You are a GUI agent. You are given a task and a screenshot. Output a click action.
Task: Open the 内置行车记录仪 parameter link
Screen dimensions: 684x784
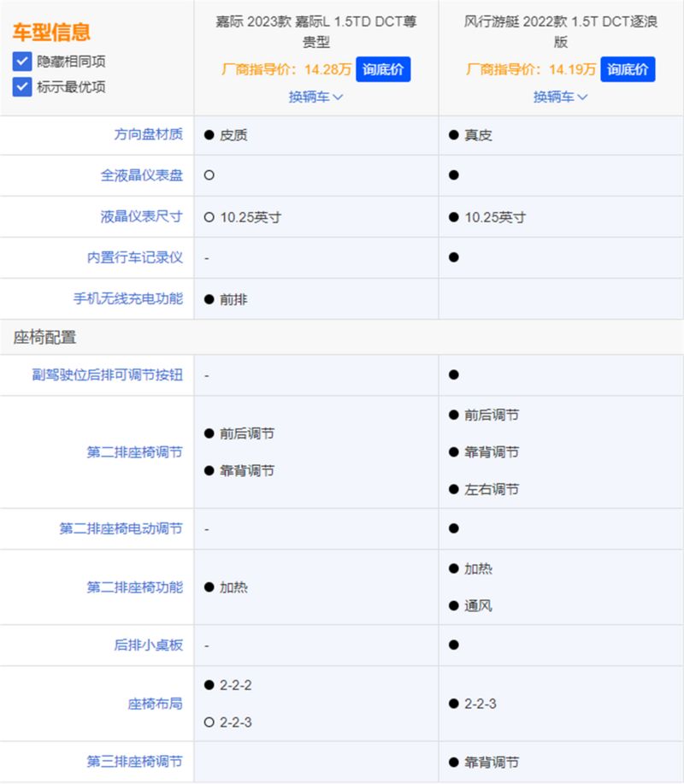(x=135, y=257)
